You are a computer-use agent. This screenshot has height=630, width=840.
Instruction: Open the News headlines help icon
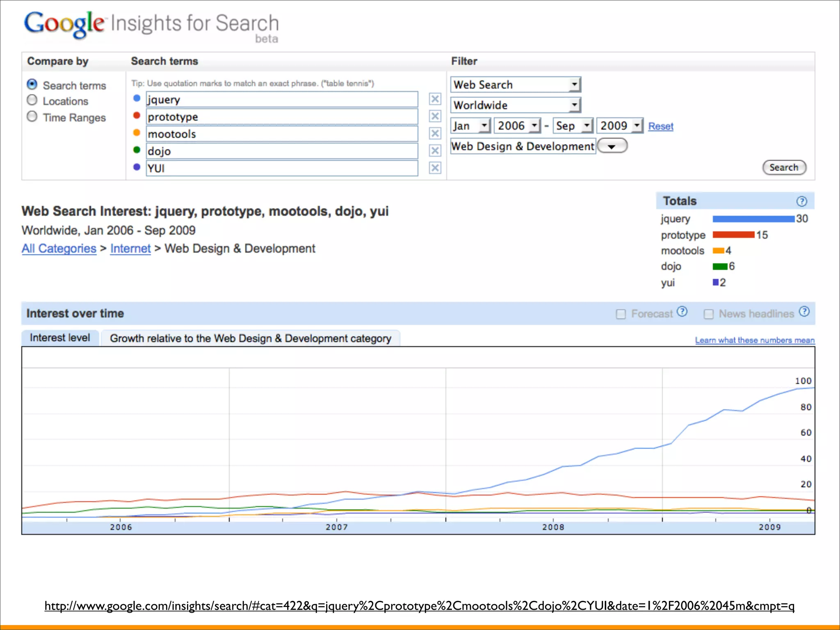804,312
